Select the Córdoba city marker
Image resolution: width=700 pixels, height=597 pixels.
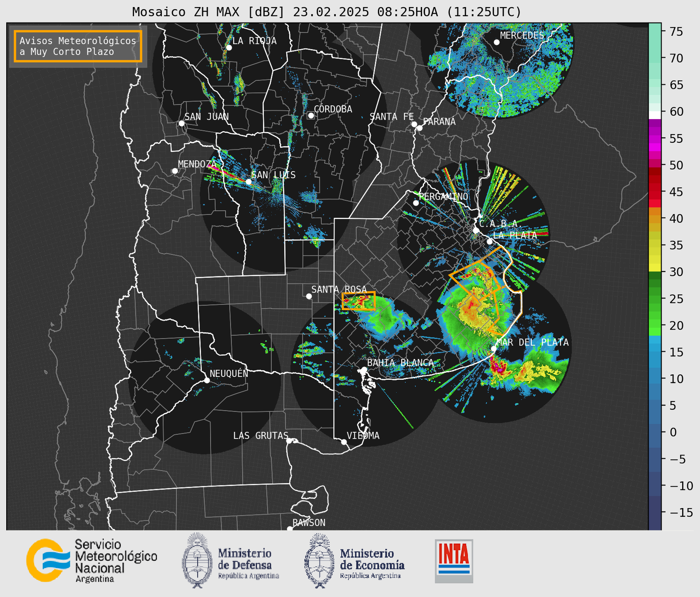pyautogui.click(x=311, y=115)
